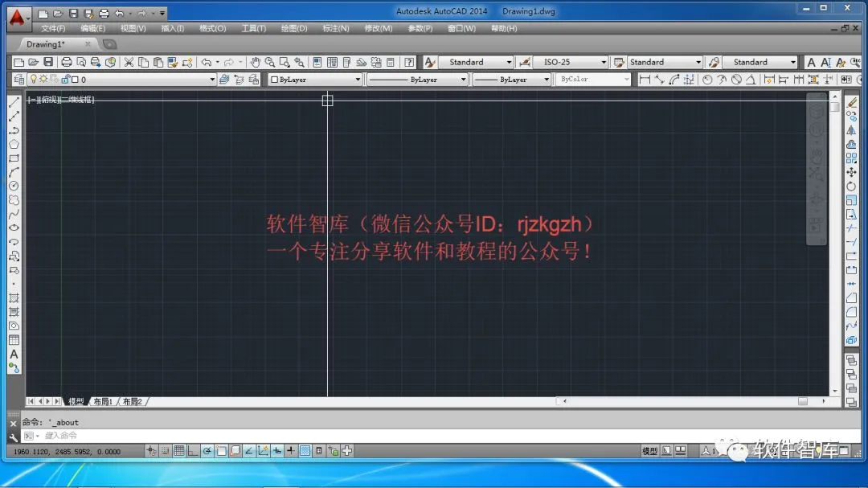This screenshot has width=868, height=488.
Task: Expand the multileader style Standard dropdown
Action: coord(792,62)
